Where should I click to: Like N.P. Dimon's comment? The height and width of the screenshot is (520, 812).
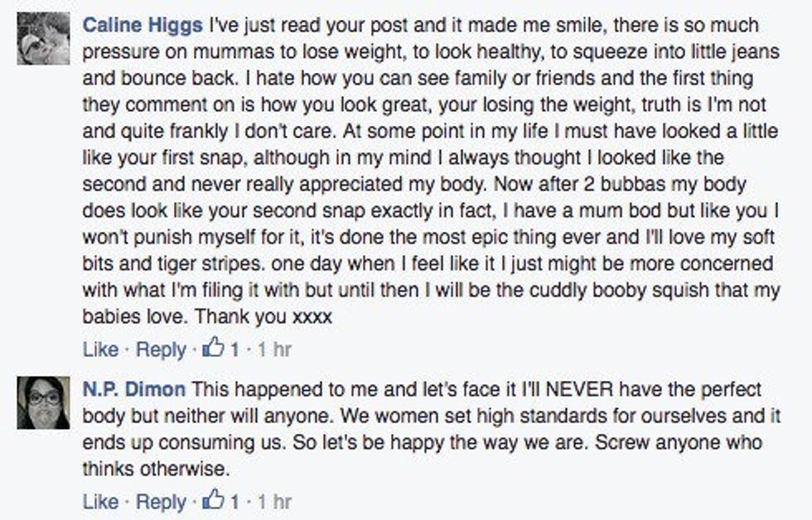pos(100,502)
